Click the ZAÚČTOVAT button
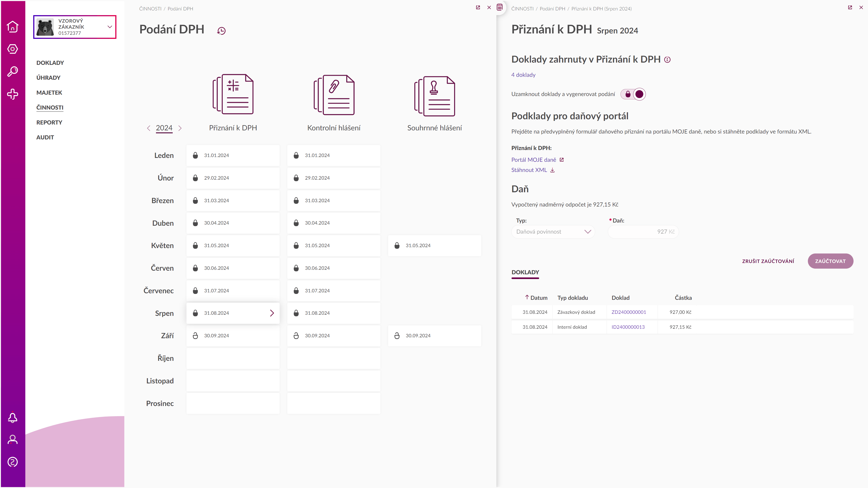This screenshot has width=868, height=488. pos(831,261)
